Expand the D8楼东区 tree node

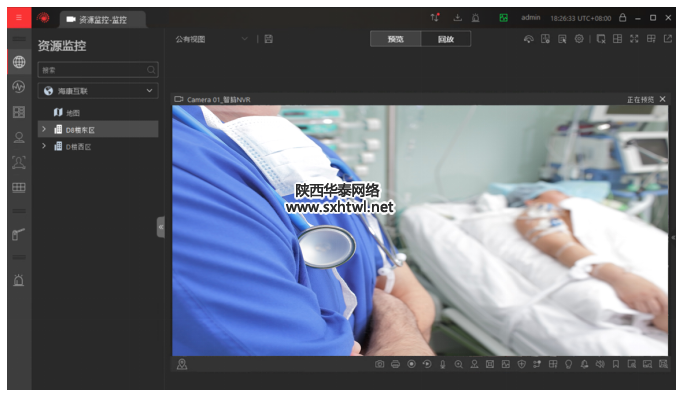[x=43, y=129]
